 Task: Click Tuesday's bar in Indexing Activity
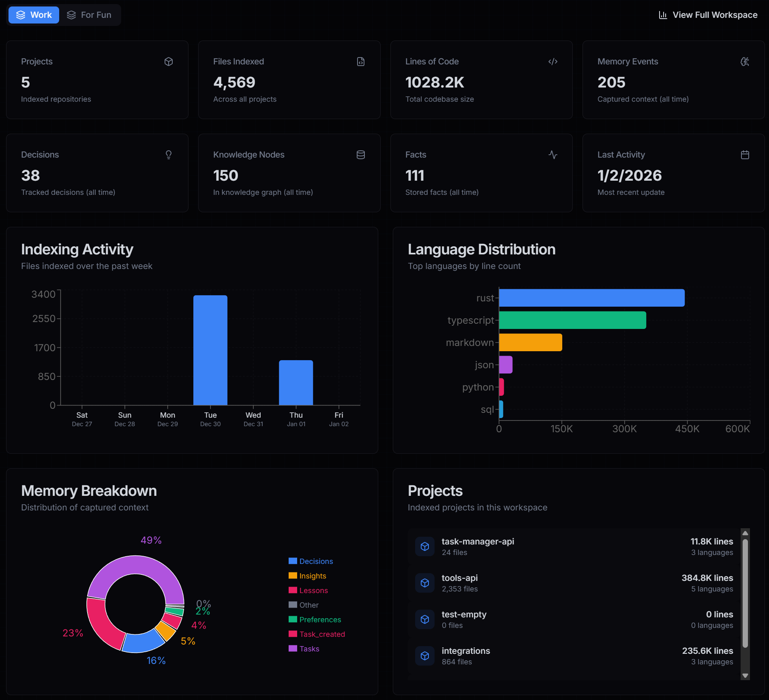pyautogui.click(x=210, y=350)
